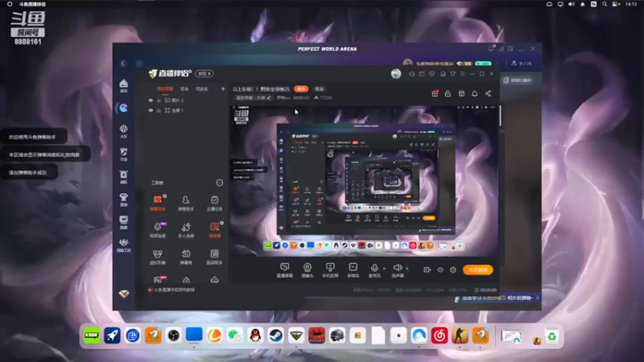Add a 多媒体 media source
644x362 pixels.
click(353, 270)
